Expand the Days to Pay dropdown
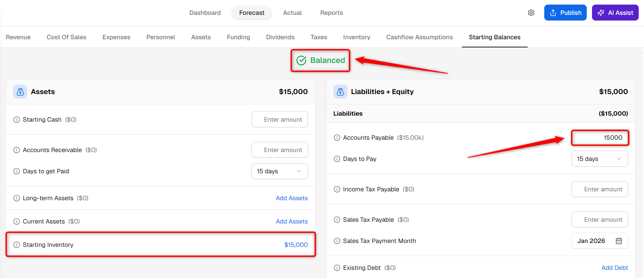The height and width of the screenshot is (278, 644). click(x=600, y=159)
